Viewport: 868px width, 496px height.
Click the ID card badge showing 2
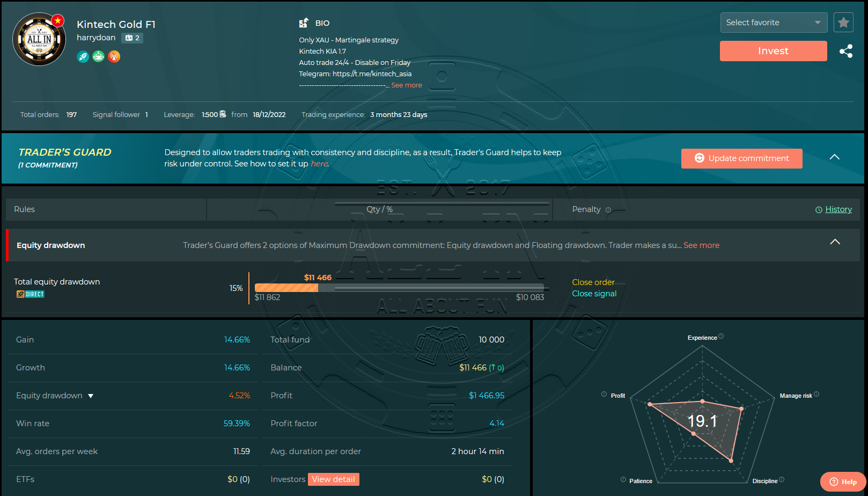pyautogui.click(x=132, y=38)
